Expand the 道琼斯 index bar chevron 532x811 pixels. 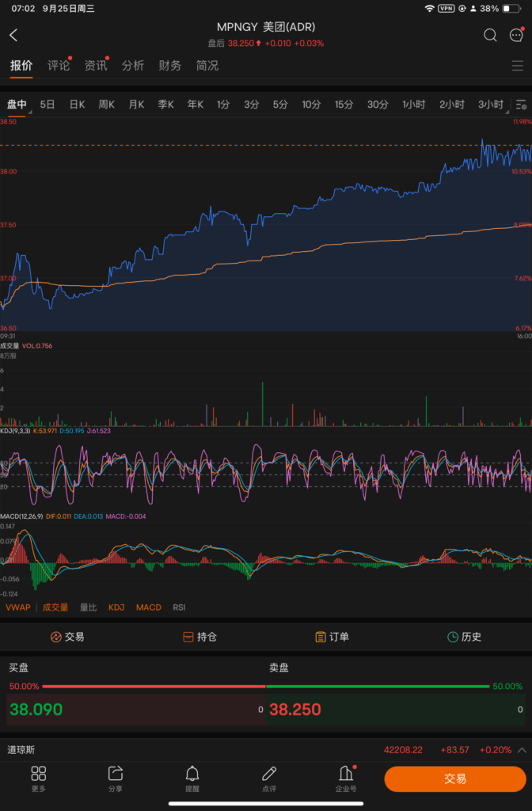pos(522,750)
